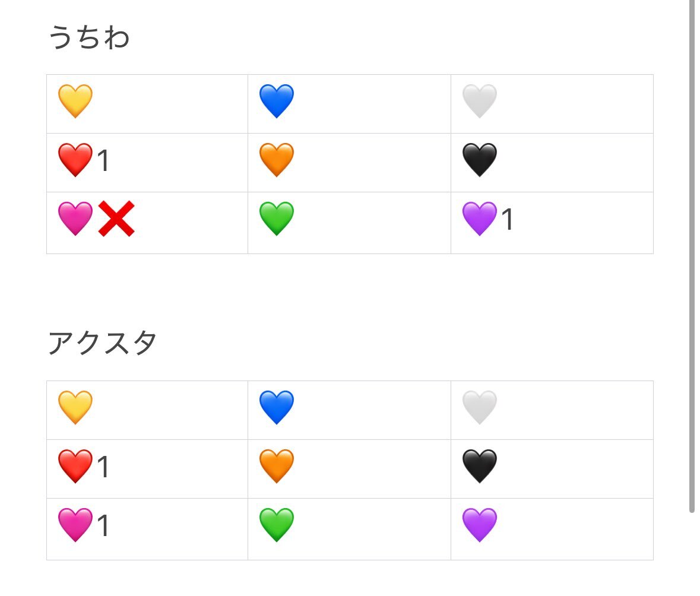Select the black heart under アクスタ
Image resolution: width=700 pixels, height=596 pixels.
pos(480,467)
